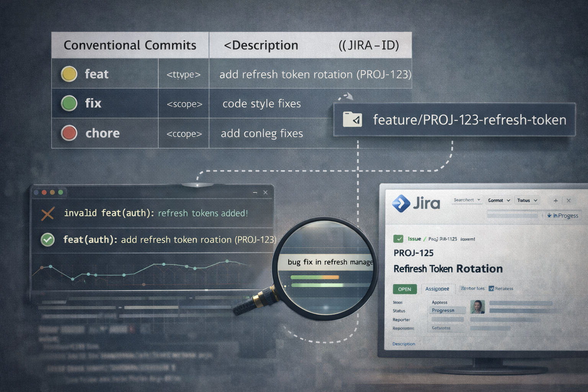
Task: Click the Jira logo icon
Action: click(401, 203)
